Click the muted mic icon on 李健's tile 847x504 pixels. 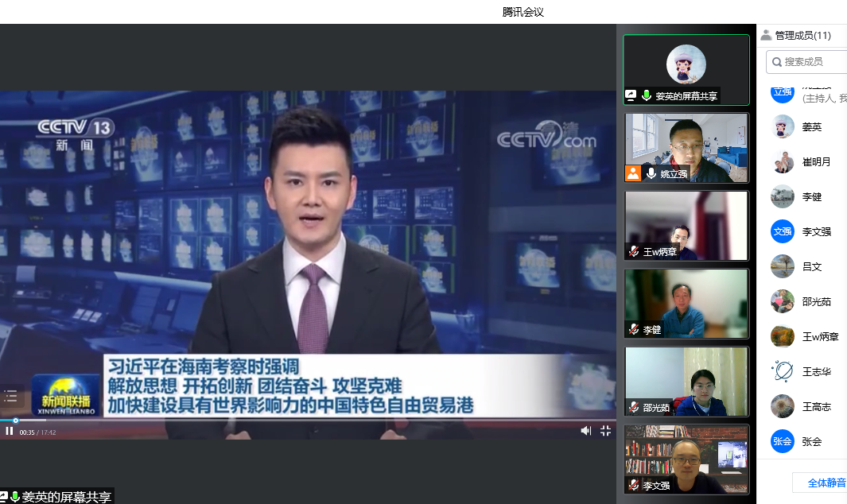[x=634, y=329]
